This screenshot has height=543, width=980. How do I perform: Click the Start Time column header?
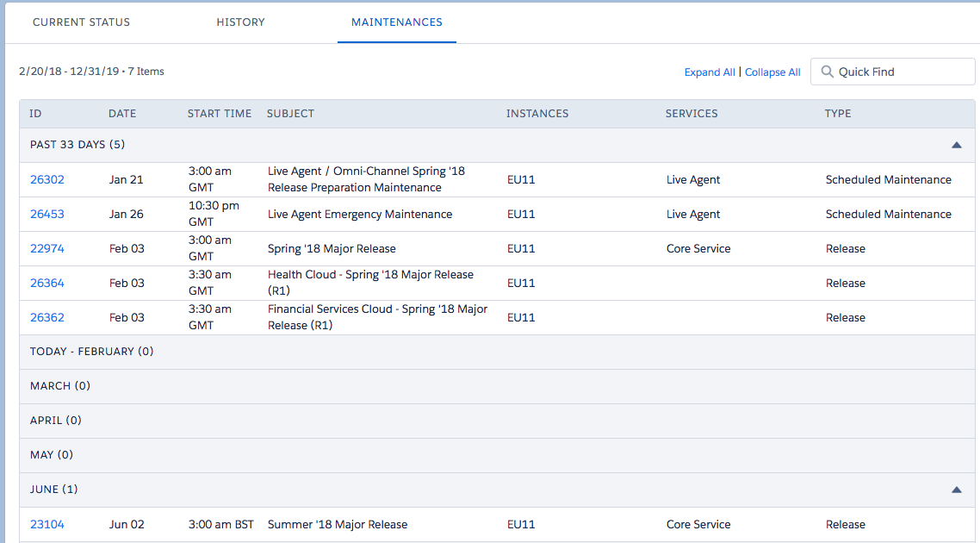click(x=220, y=113)
